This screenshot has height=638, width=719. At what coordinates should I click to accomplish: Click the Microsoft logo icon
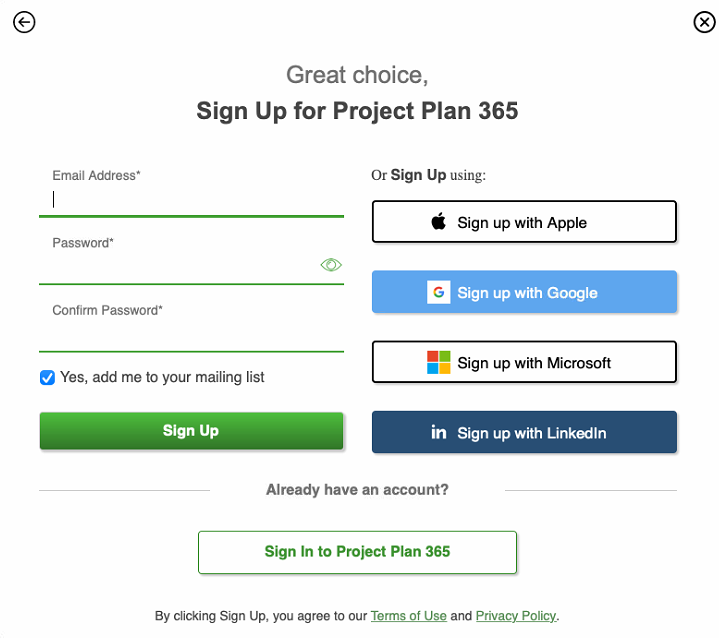(x=438, y=362)
